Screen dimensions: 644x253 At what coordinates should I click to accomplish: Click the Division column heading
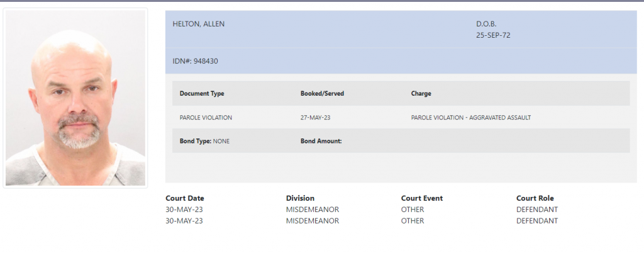pos(300,198)
